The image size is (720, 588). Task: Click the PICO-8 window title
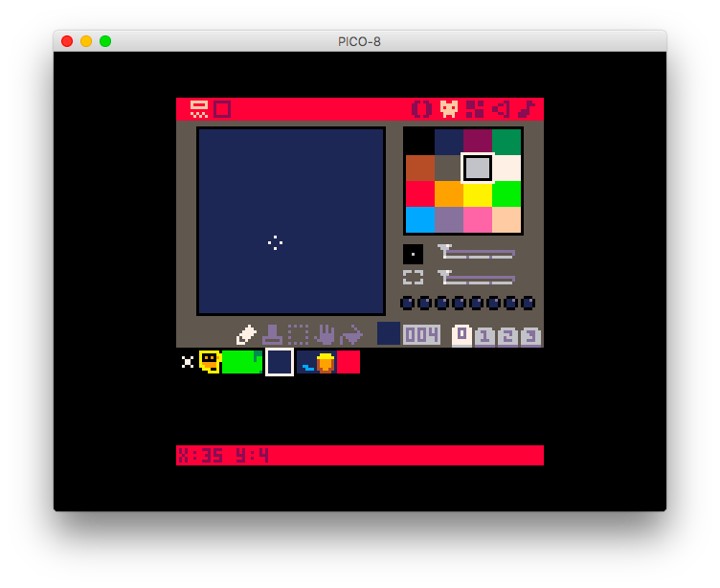click(360, 42)
